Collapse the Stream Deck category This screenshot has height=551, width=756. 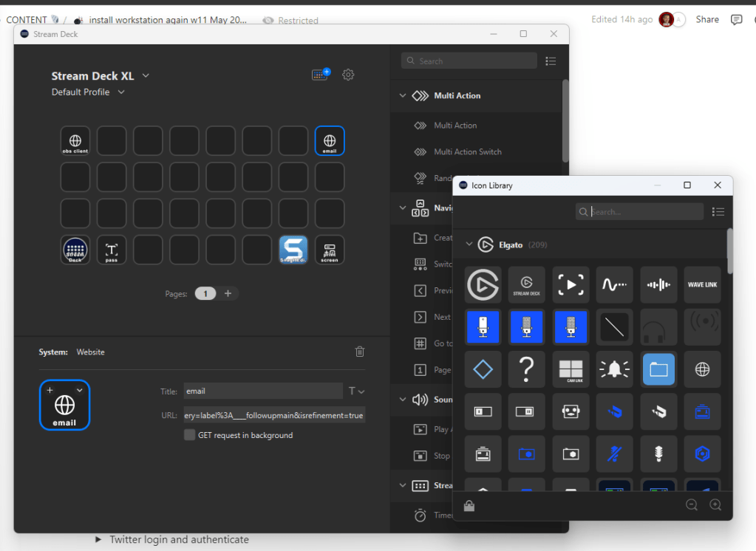point(403,485)
